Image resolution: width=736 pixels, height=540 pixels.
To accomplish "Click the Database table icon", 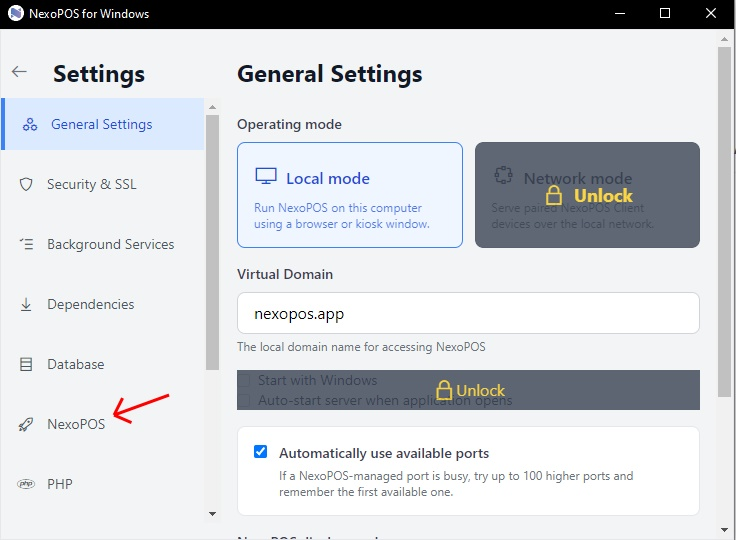I will (26, 364).
